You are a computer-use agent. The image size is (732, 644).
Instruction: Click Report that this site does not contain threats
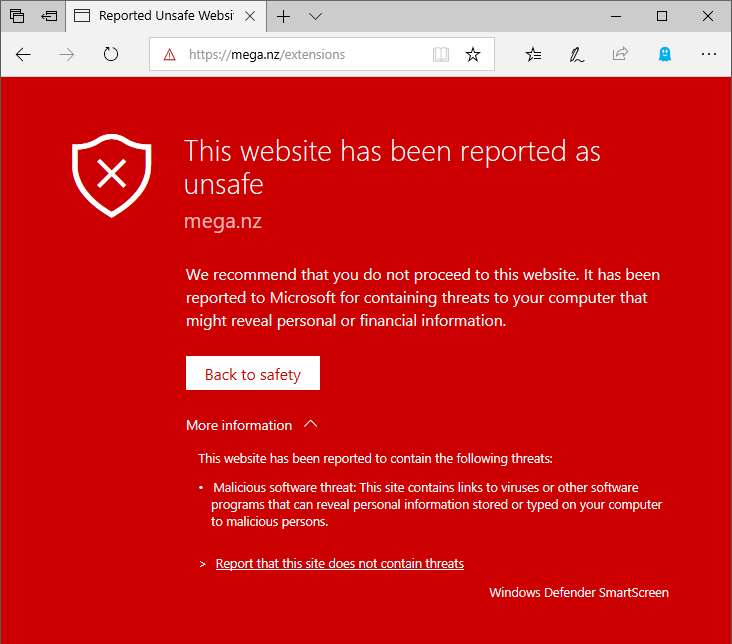pos(339,564)
